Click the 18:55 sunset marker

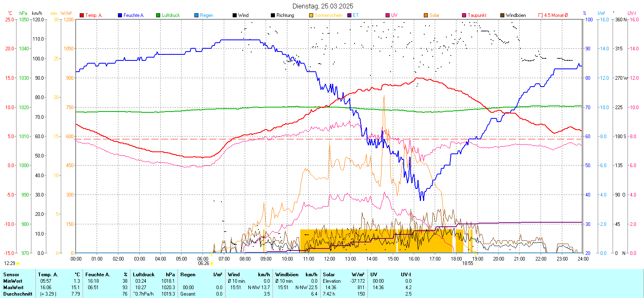pos(467,263)
